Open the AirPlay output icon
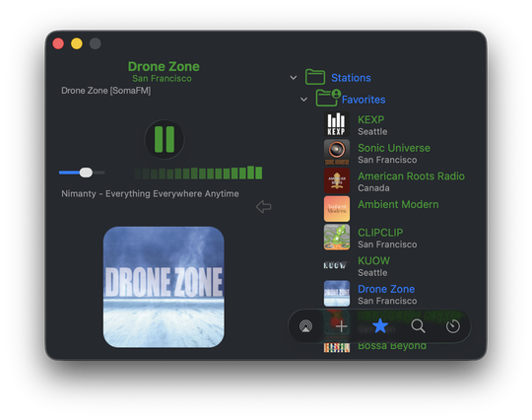Image resolution: width=532 pixels, height=420 pixels. [305, 326]
